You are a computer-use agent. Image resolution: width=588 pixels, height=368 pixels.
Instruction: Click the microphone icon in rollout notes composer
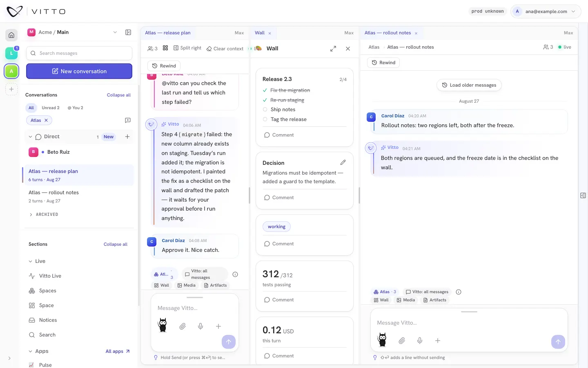420,341
